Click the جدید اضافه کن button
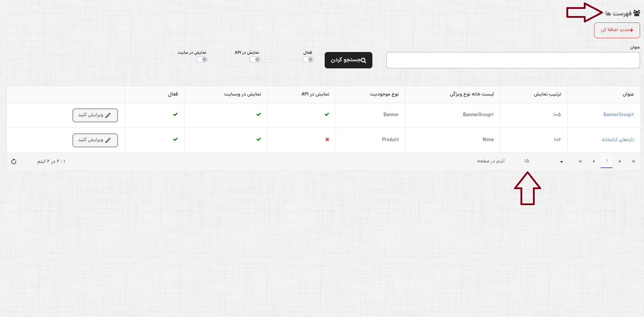 617,30
